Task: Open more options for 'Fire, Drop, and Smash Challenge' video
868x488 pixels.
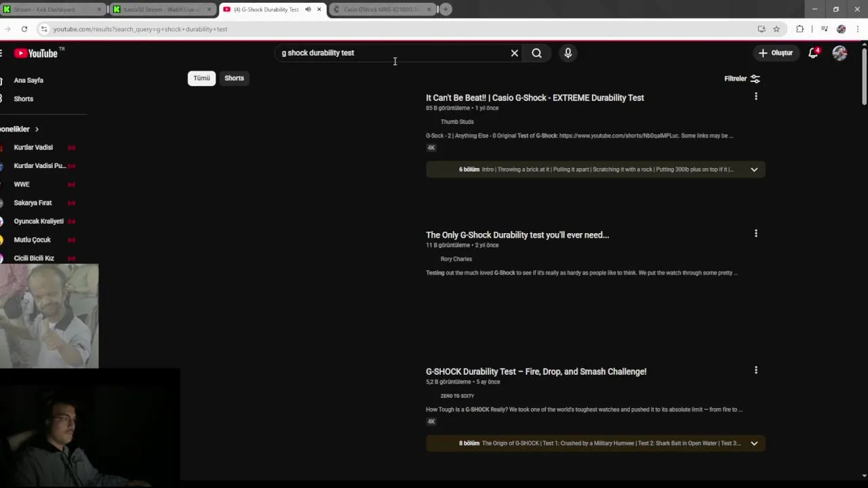Action: pyautogui.click(x=755, y=371)
